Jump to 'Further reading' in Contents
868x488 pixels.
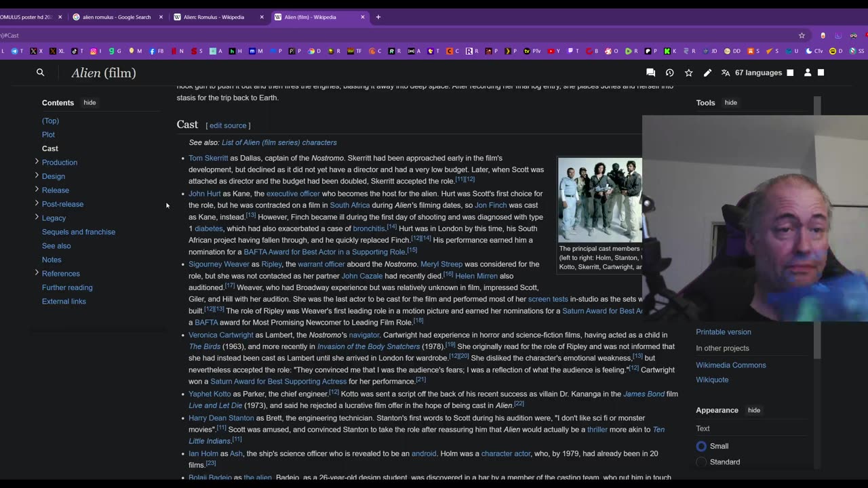pos(67,287)
